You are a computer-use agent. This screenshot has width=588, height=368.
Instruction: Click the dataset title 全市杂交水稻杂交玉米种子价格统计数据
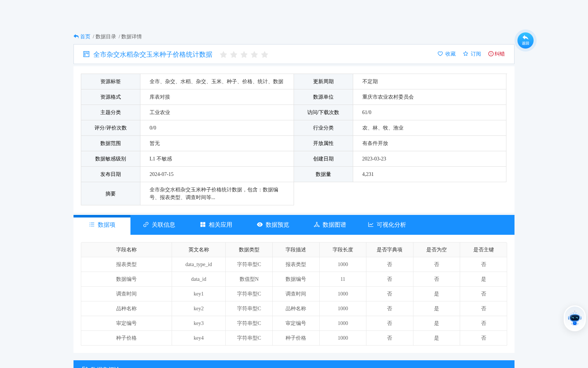[x=153, y=54]
